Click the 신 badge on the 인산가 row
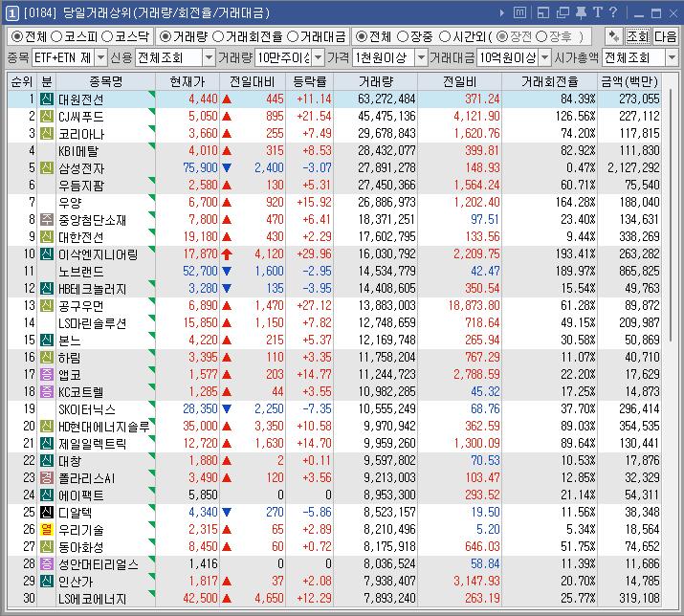 click(46, 582)
